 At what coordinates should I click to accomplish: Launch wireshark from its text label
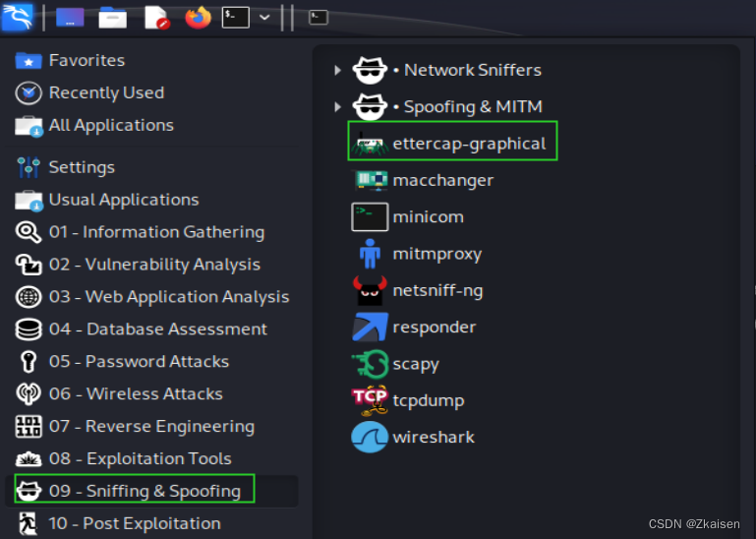[x=434, y=437]
